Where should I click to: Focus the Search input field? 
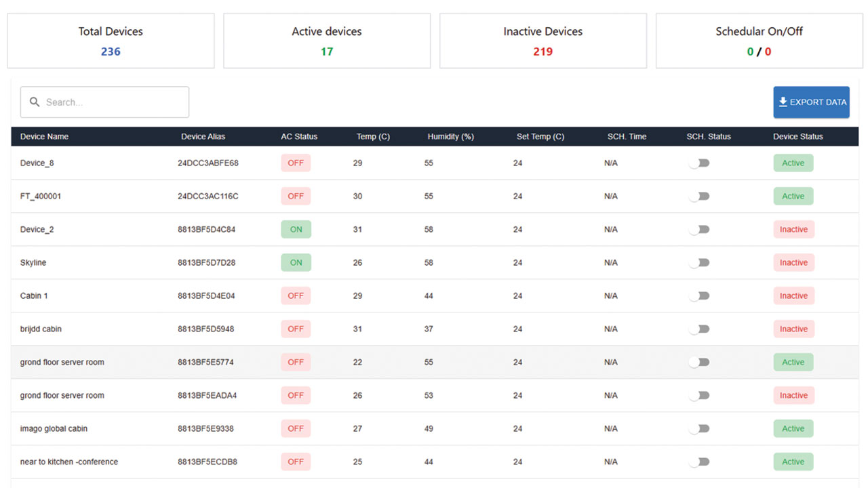coord(104,102)
